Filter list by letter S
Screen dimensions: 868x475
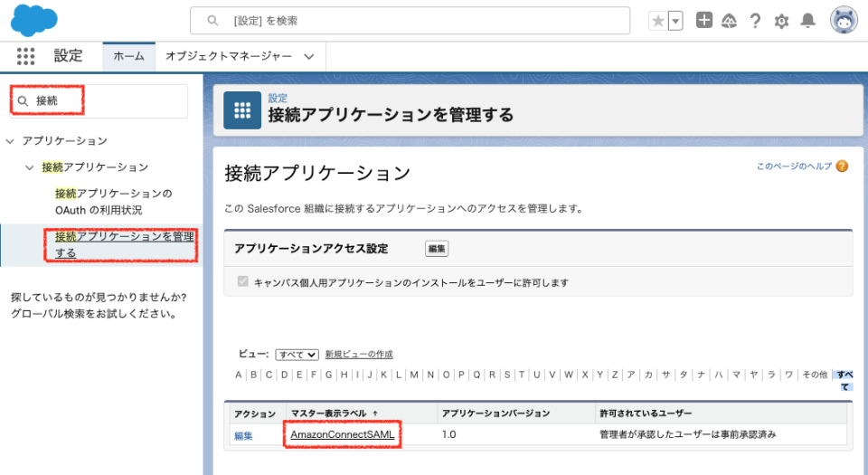click(x=507, y=375)
